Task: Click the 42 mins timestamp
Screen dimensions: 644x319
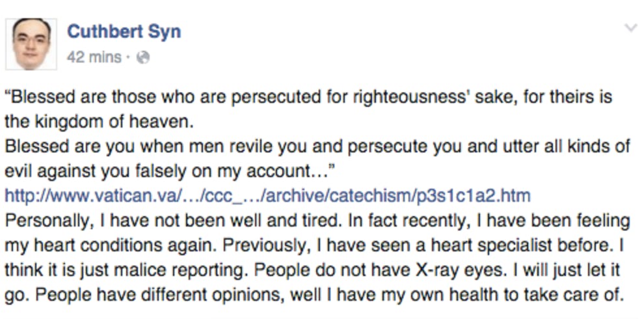Action: coord(94,57)
